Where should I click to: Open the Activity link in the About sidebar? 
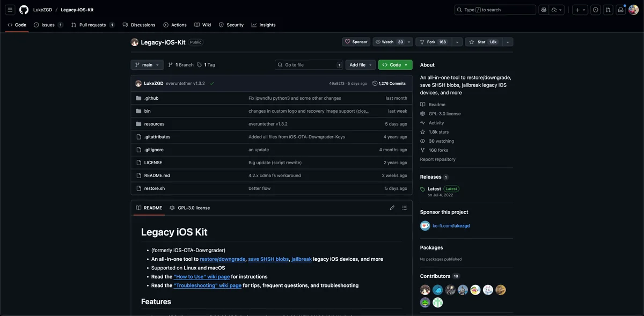432,123
